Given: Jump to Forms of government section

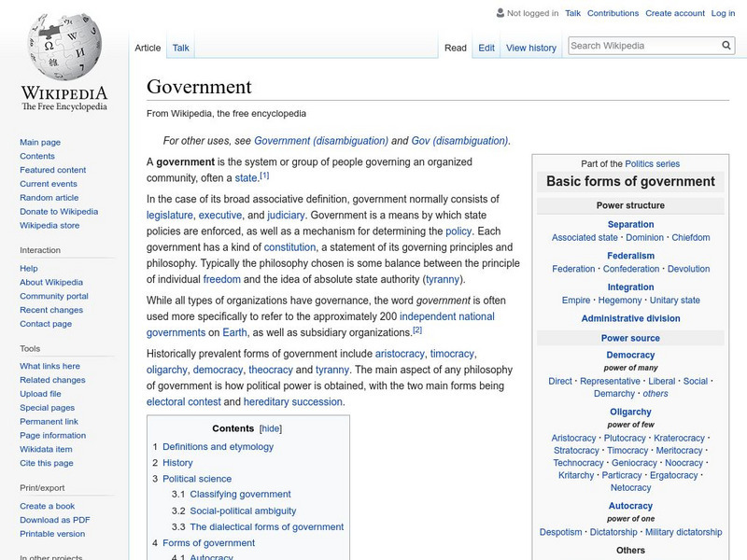Looking at the screenshot, I should pyautogui.click(x=208, y=542).
